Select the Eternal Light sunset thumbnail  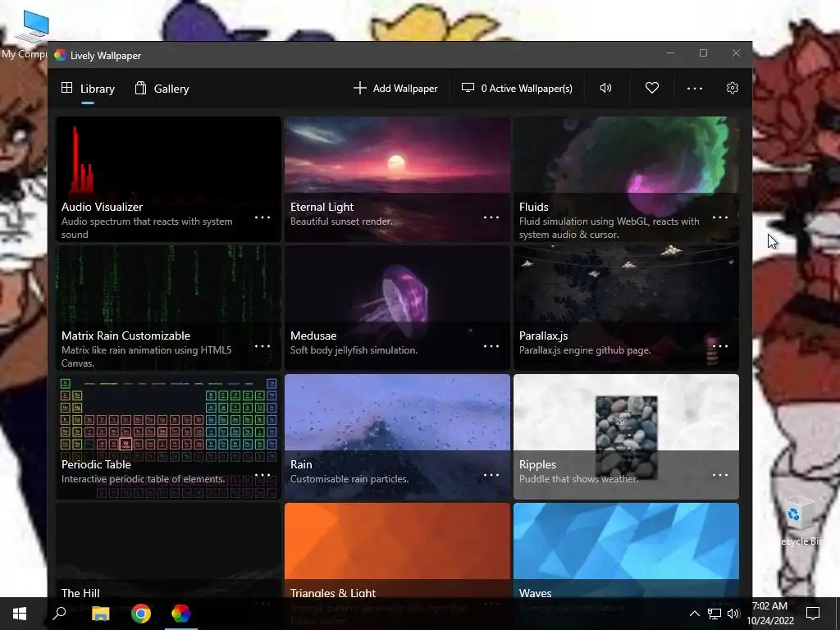pos(397,179)
